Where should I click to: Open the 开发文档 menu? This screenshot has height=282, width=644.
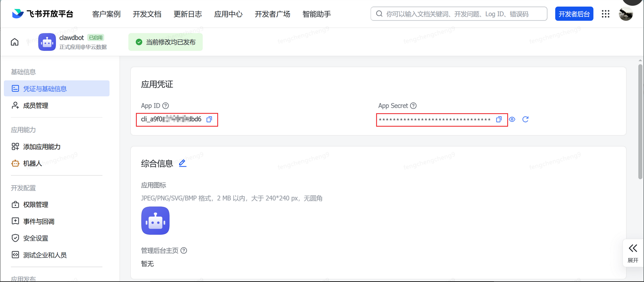147,14
